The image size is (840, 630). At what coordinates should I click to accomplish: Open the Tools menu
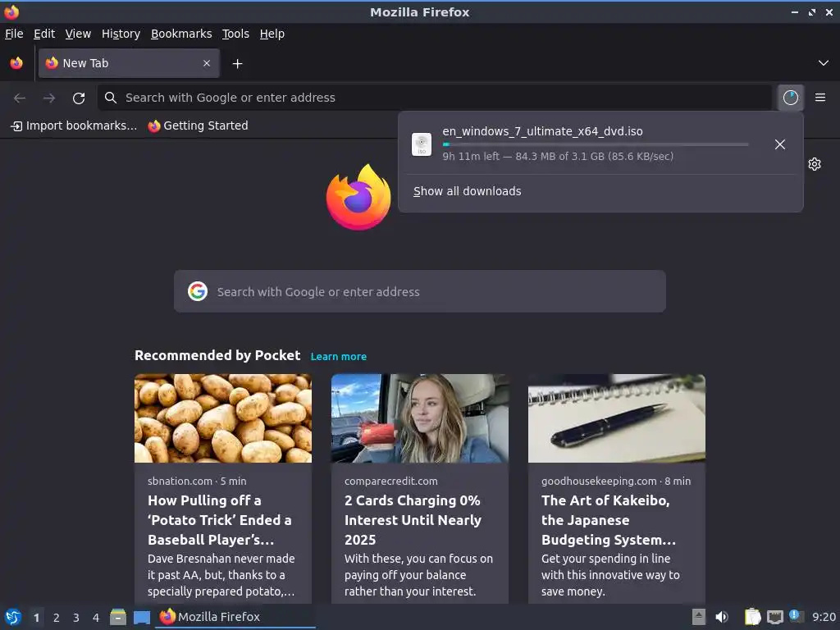click(x=235, y=34)
